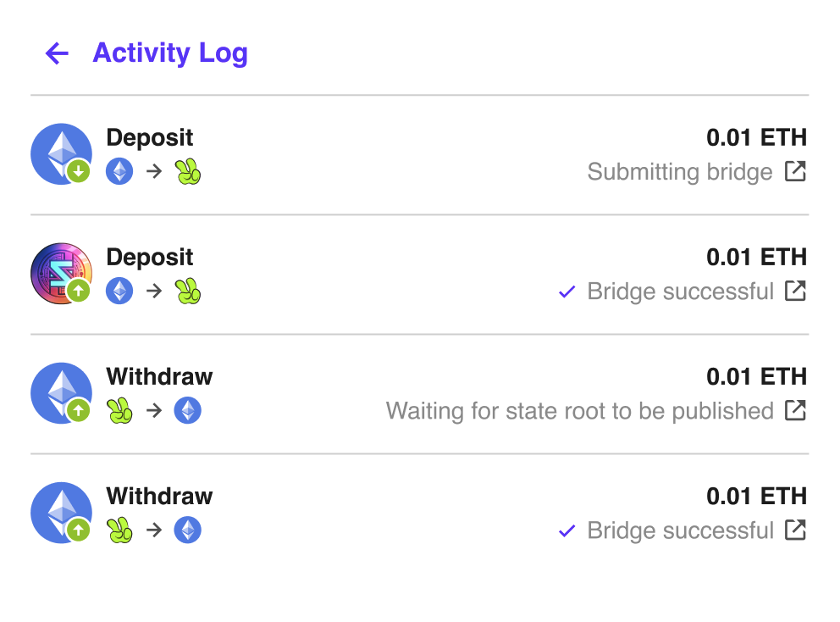Screen dimensions: 840x622
Task: Open Waiting for state root to be published status
Action: tap(580, 411)
